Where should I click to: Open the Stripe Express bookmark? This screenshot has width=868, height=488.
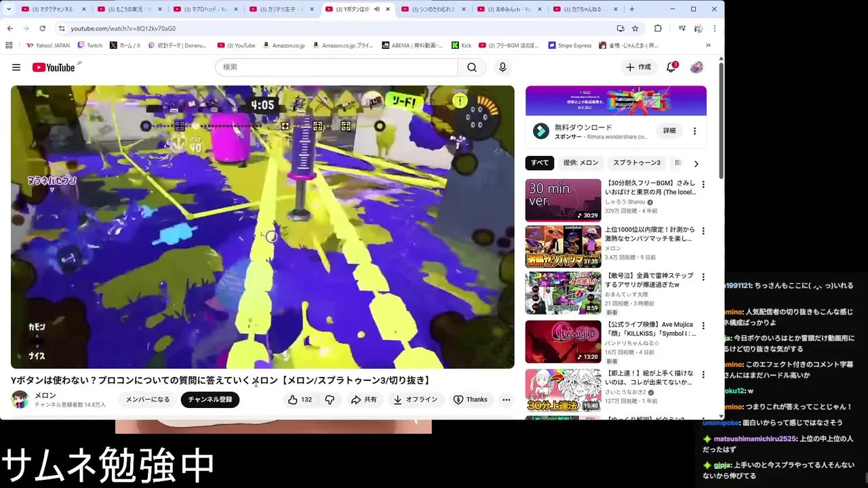coord(570,45)
